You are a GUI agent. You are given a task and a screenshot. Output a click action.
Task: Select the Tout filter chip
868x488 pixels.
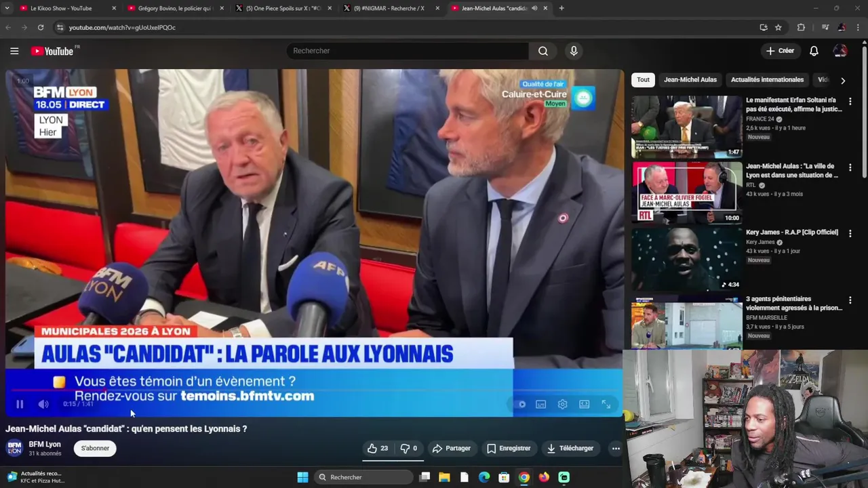[x=643, y=79]
